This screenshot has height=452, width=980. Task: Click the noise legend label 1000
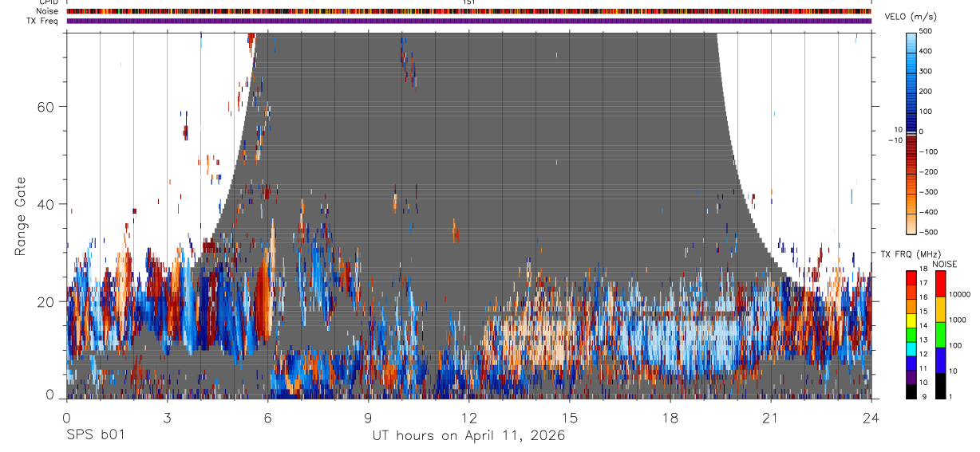(957, 320)
